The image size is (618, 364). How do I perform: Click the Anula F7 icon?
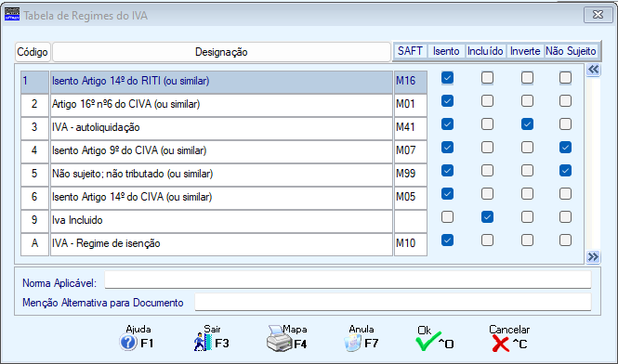(x=353, y=343)
